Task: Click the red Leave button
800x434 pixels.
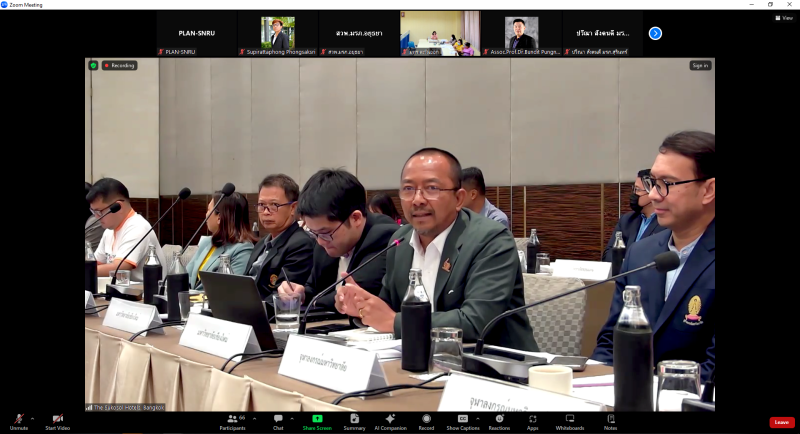Action: pos(782,422)
